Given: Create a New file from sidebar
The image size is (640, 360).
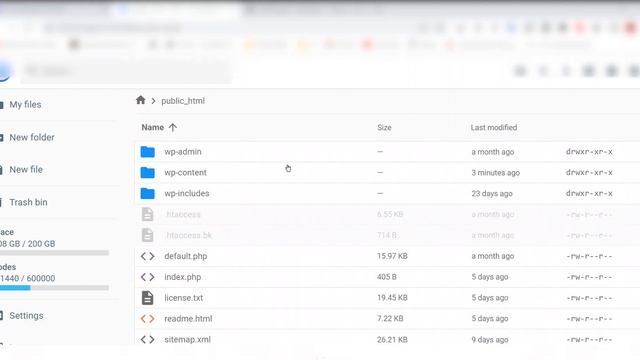Looking at the screenshot, I should [26, 169].
